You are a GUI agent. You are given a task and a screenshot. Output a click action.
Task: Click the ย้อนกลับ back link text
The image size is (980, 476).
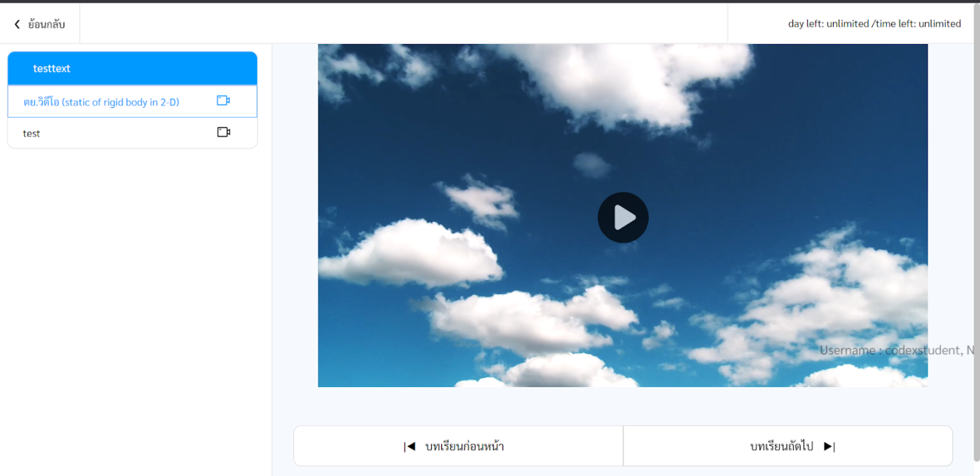coord(46,24)
